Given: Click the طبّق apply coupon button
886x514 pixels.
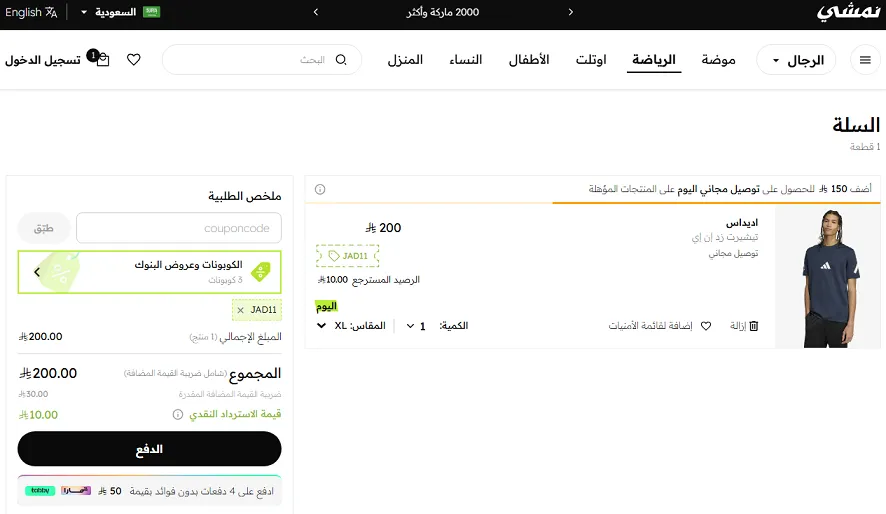Looking at the screenshot, I should (x=44, y=228).
